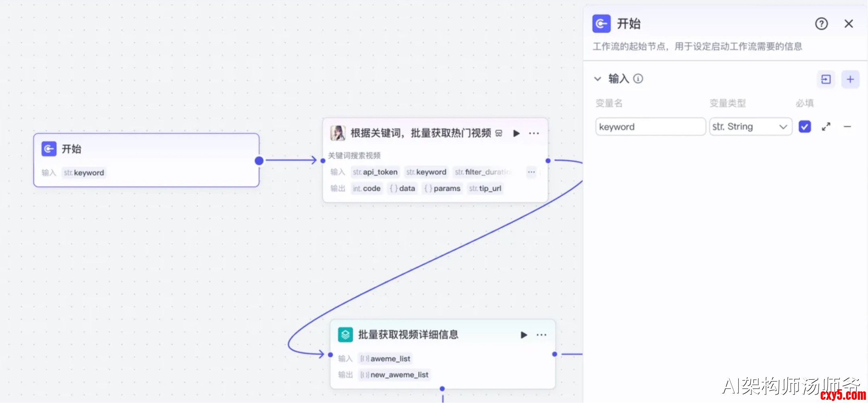
Task: Open the str. String type dropdown
Action: (x=750, y=127)
